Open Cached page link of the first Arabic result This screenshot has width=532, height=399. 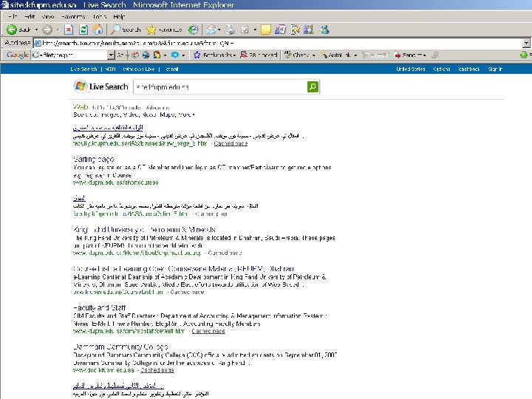coord(231,143)
